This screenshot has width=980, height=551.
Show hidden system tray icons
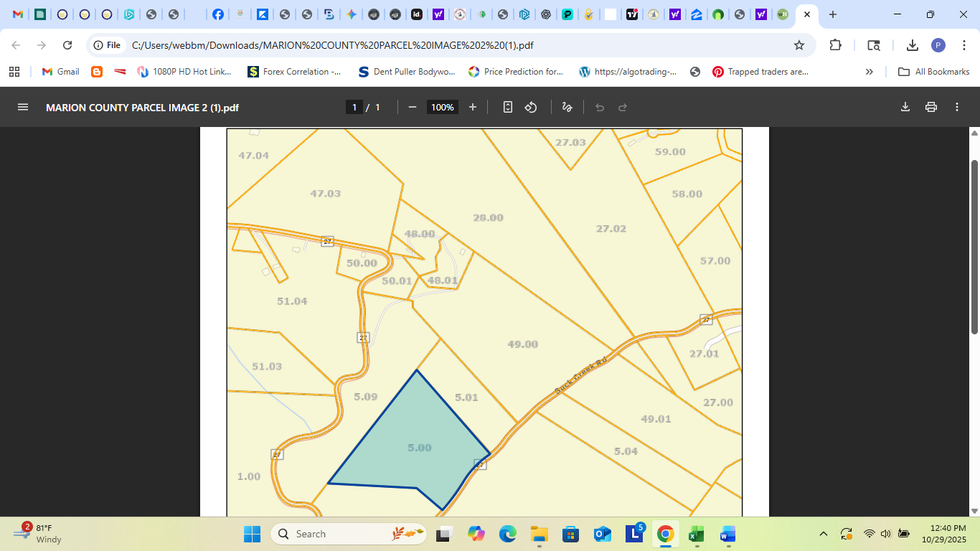tap(823, 534)
